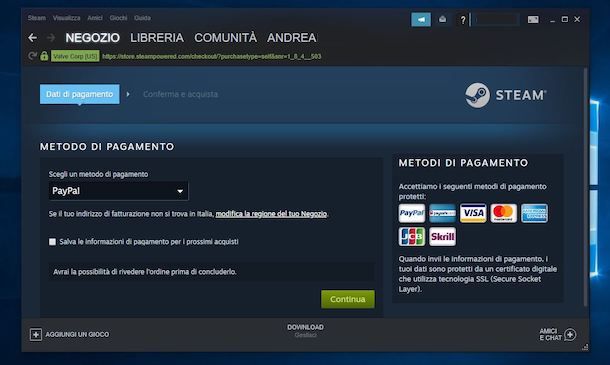Switch to the COMUNITÀ tab
This screenshot has width=610, height=365.
click(226, 38)
